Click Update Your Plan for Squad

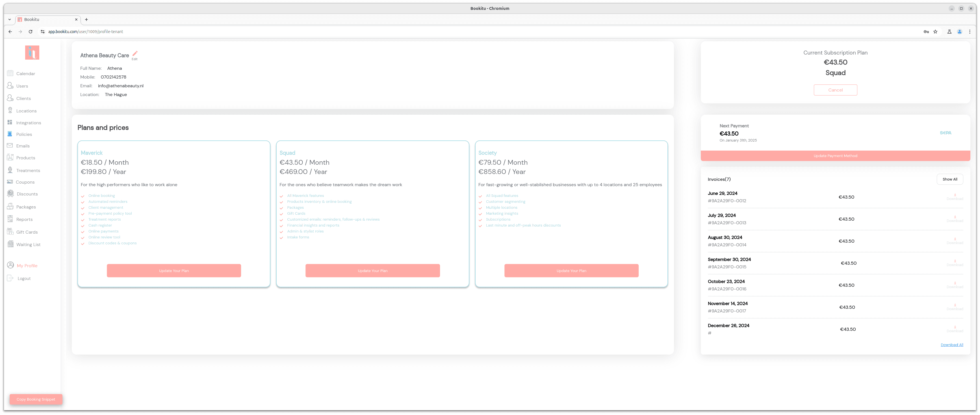(x=372, y=271)
